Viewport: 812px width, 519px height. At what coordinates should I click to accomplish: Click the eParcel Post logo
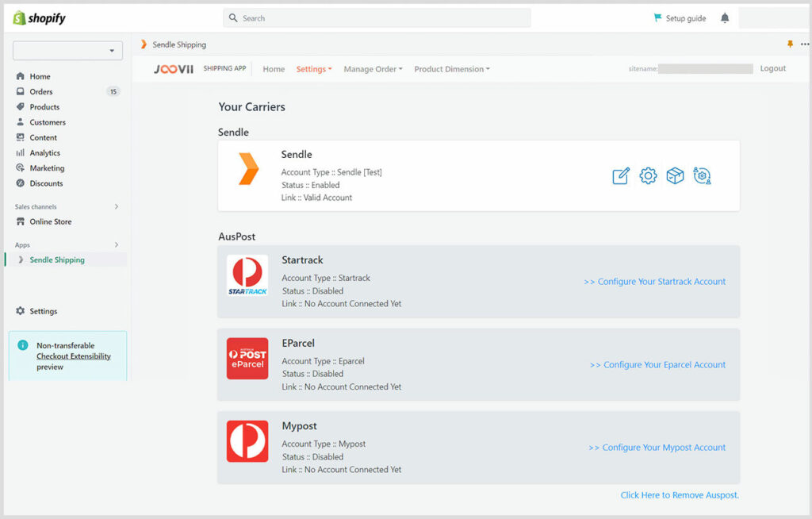(247, 358)
